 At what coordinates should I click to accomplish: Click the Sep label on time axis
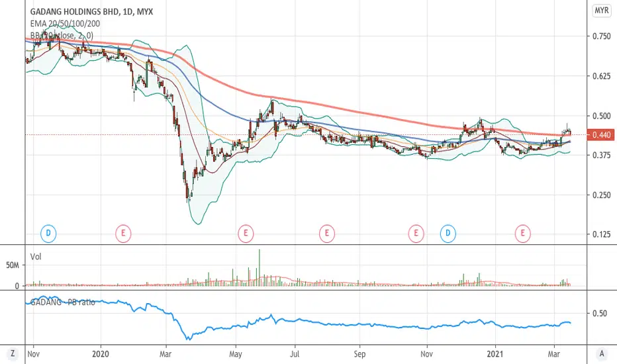359,354
